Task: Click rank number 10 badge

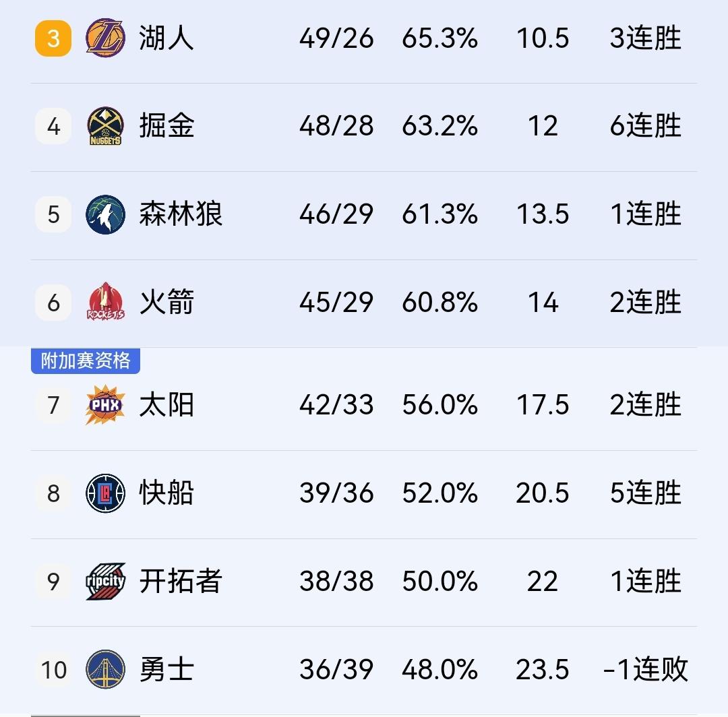Action: (x=53, y=670)
